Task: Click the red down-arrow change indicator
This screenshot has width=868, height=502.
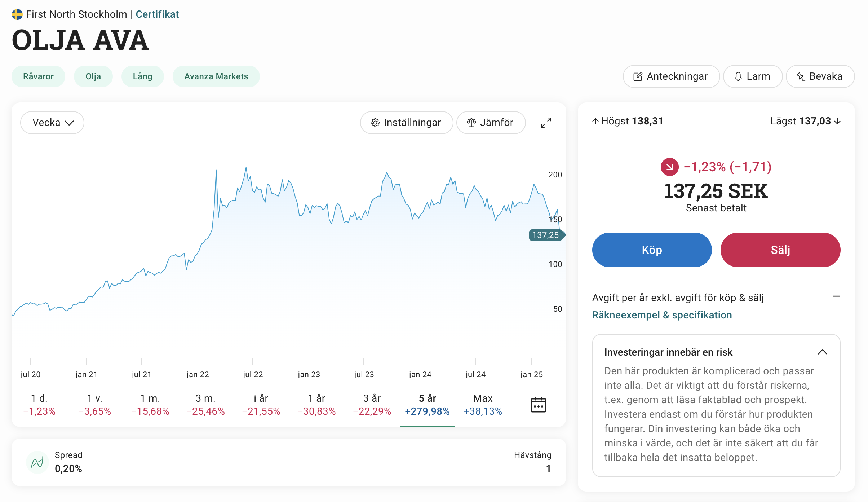Action: pos(669,167)
